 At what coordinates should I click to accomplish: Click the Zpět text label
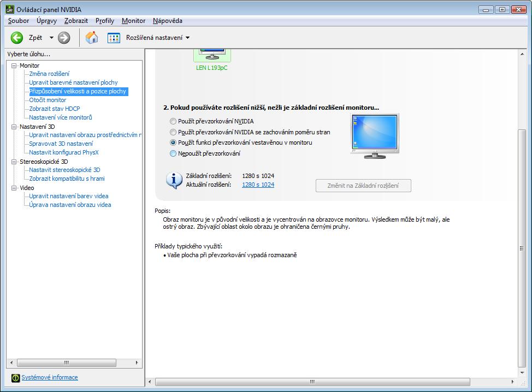pyautogui.click(x=36, y=38)
